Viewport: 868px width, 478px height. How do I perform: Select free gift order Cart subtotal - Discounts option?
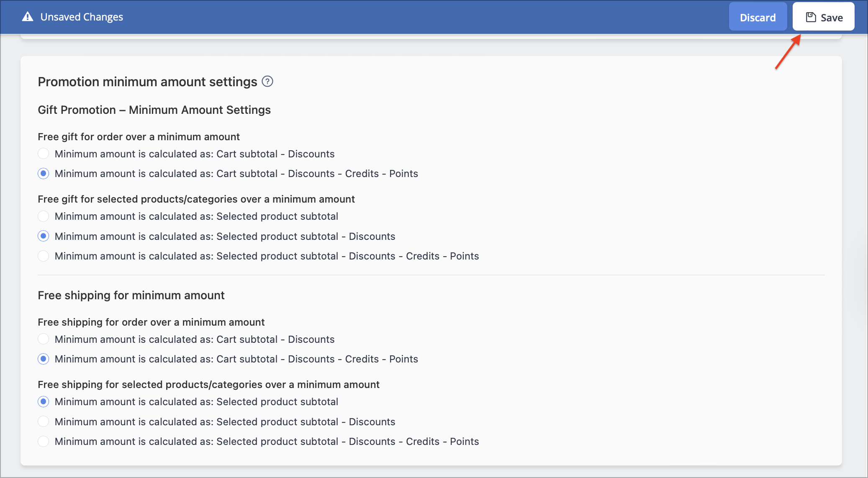[x=44, y=154]
